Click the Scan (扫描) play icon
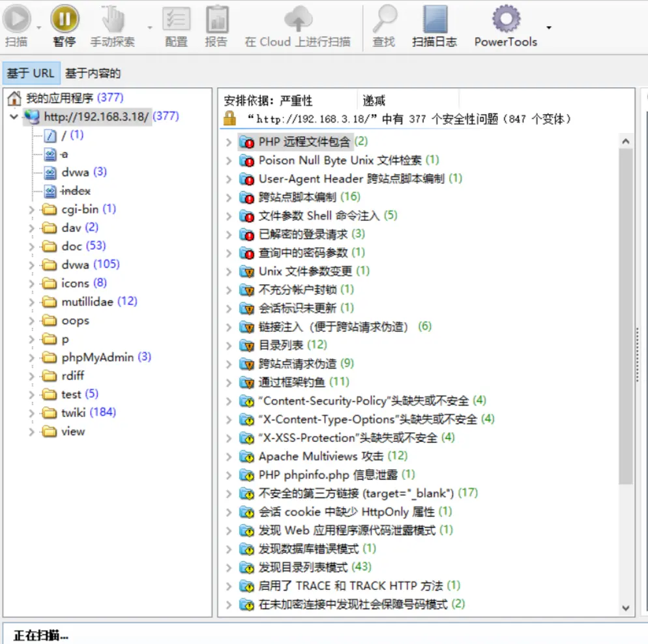 [x=16, y=19]
